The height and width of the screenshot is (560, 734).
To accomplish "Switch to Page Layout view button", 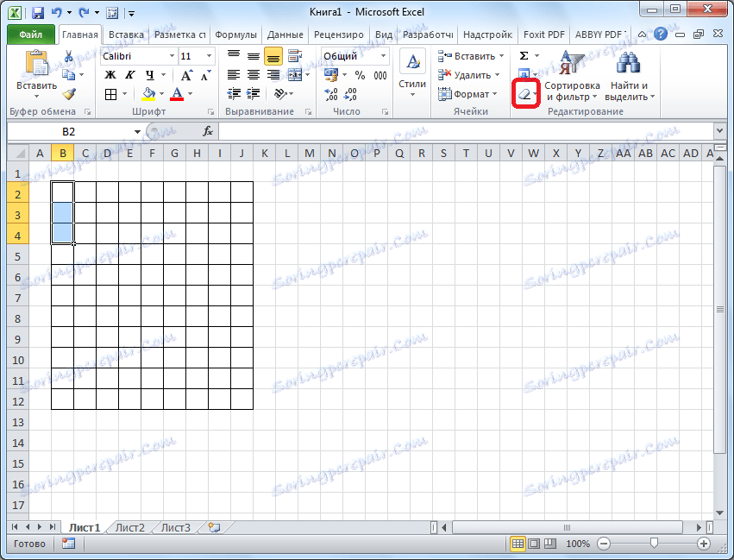I will pyautogui.click(x=534, y=544).
